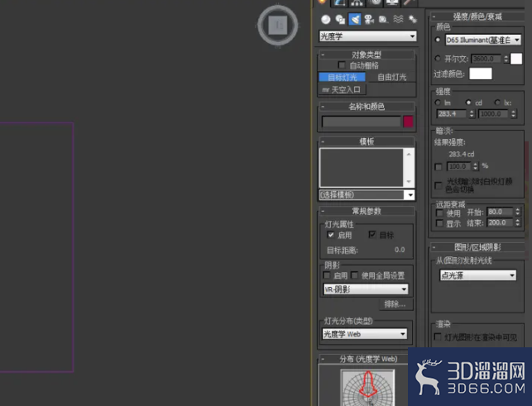Click the ViewCube in the viewport
The width and height of the screenshot is (532, 406).
coord(278,26)
